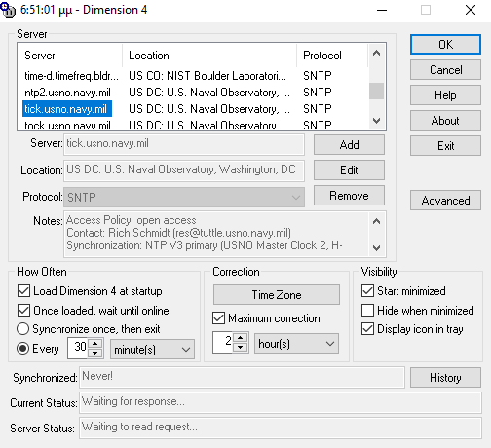This screenshot has height=448, width=491.
Task: Click Notes scroll up arrow
Action: click(x=376, y=221)
